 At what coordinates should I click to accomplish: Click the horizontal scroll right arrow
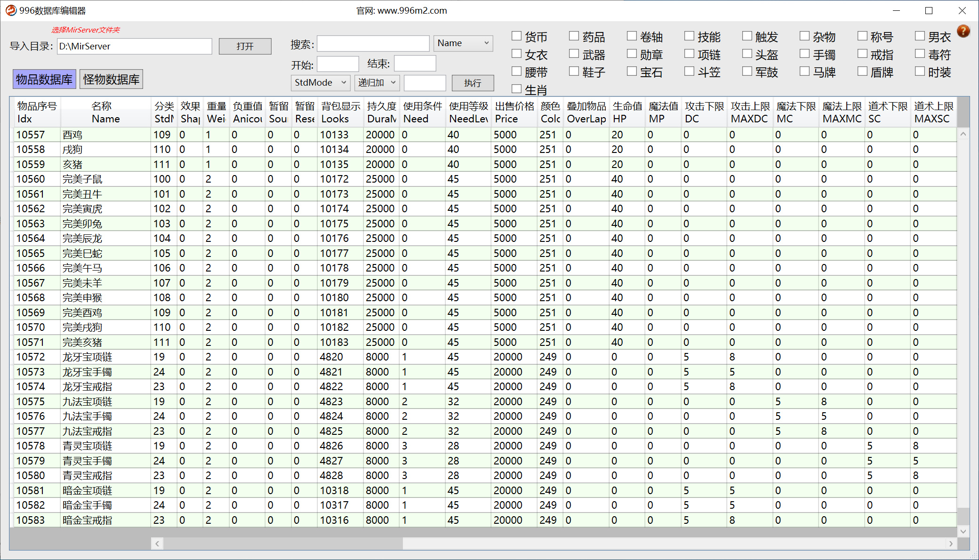click(951, 544)
